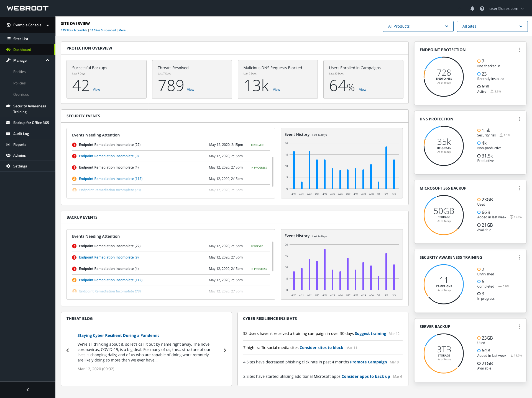
Task: Open the Settings menu item
Action: 28,166
